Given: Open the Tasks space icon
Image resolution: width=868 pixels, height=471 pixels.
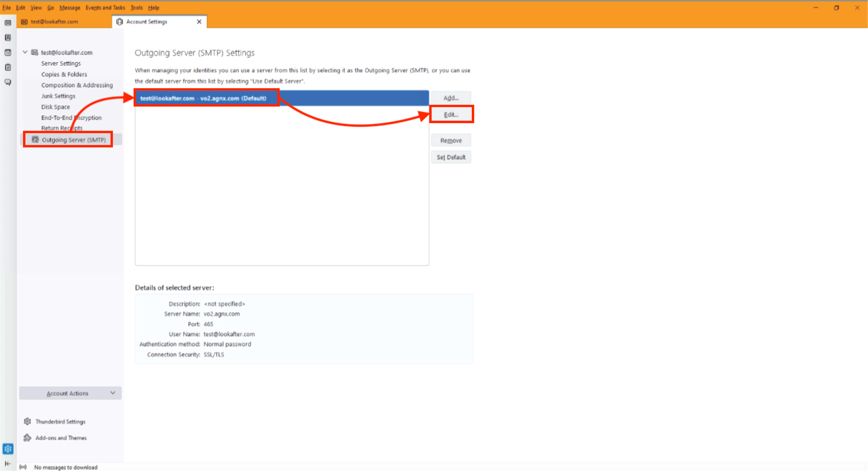Looking at the screenshot, I should click(8, 67).
